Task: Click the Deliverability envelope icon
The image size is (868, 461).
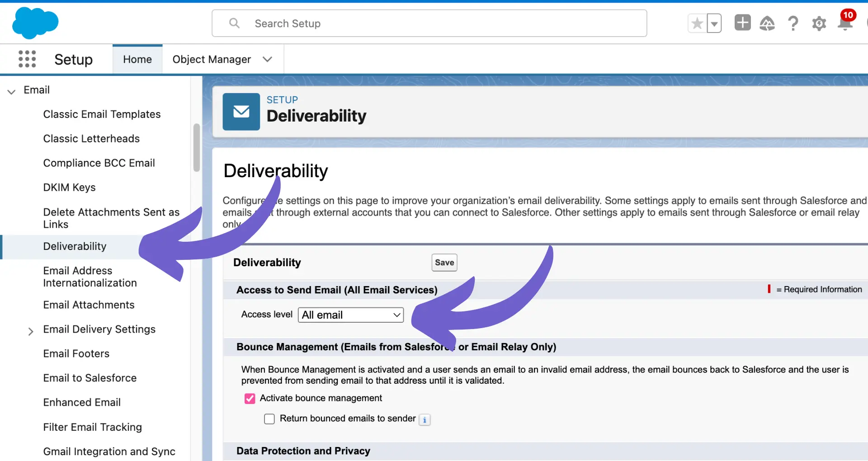Action: pyautogui.click(x=241, y=112)
